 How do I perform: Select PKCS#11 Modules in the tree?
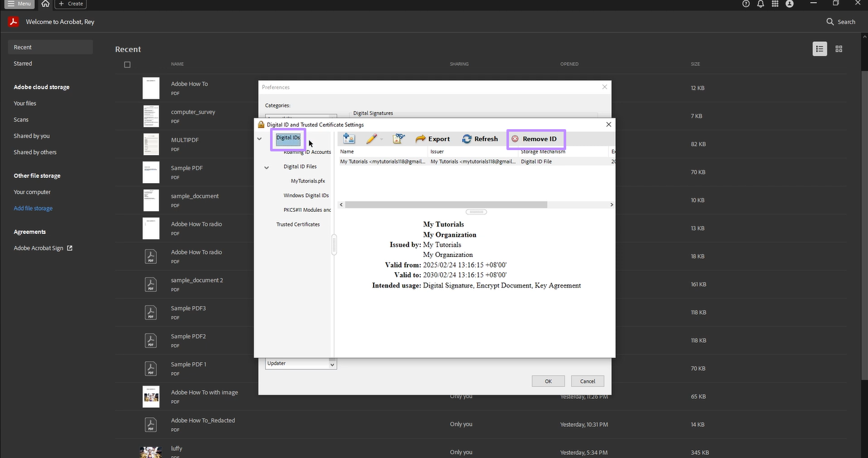pyautogui.click(x=308, y=210)
